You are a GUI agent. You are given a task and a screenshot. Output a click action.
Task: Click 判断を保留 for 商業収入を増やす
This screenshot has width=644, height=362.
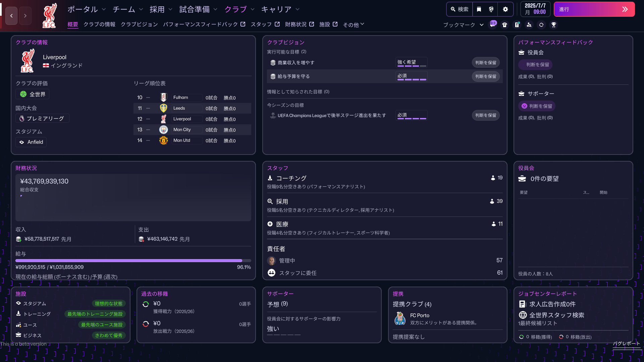[x=486, y=63]
